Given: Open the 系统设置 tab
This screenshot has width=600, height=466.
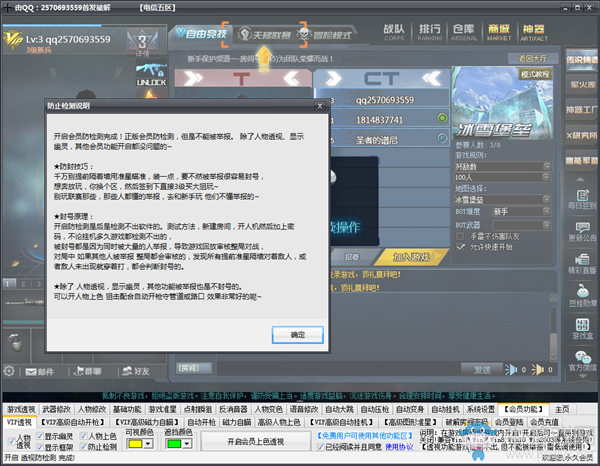Looking at the screenshot, I should [x=481, y=409].
